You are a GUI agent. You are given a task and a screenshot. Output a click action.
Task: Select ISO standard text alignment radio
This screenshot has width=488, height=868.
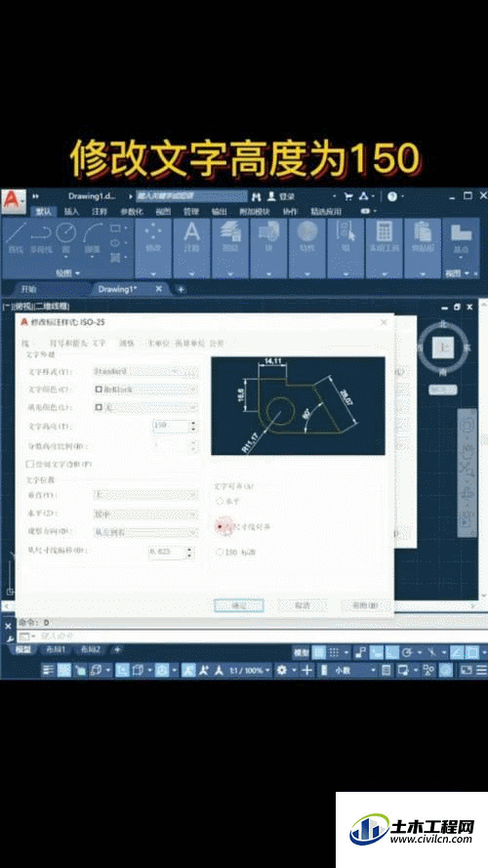[x=219, y=552]
